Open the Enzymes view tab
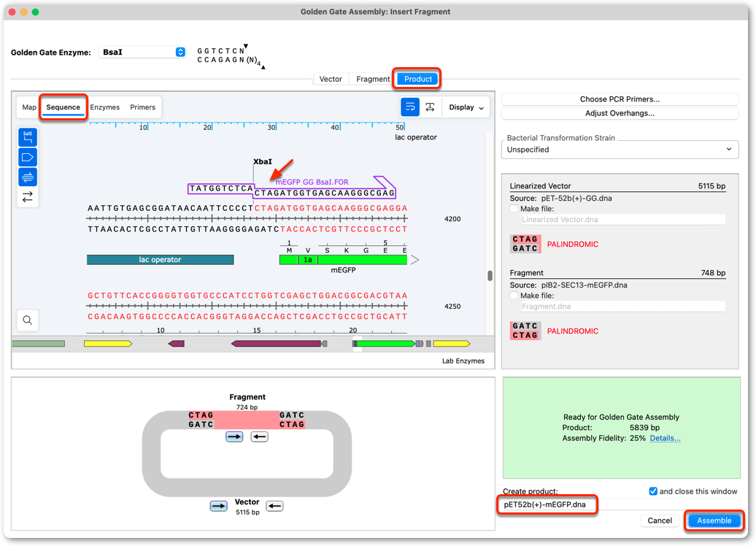756x546 pixels. (x=104, y=107)
